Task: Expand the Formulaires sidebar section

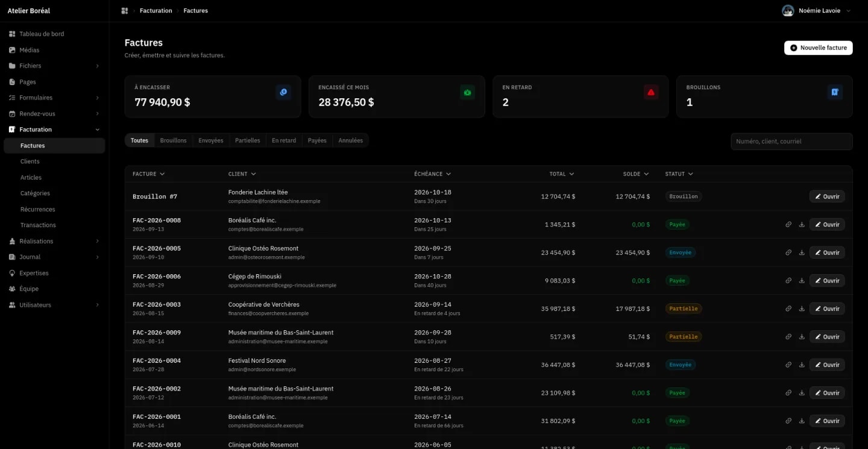Action: [98, 98]
